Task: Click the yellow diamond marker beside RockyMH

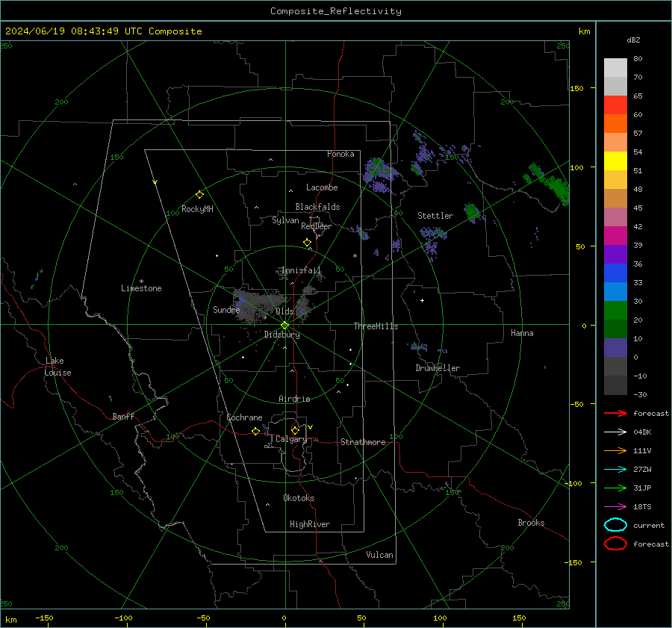Action: point(199,195)
